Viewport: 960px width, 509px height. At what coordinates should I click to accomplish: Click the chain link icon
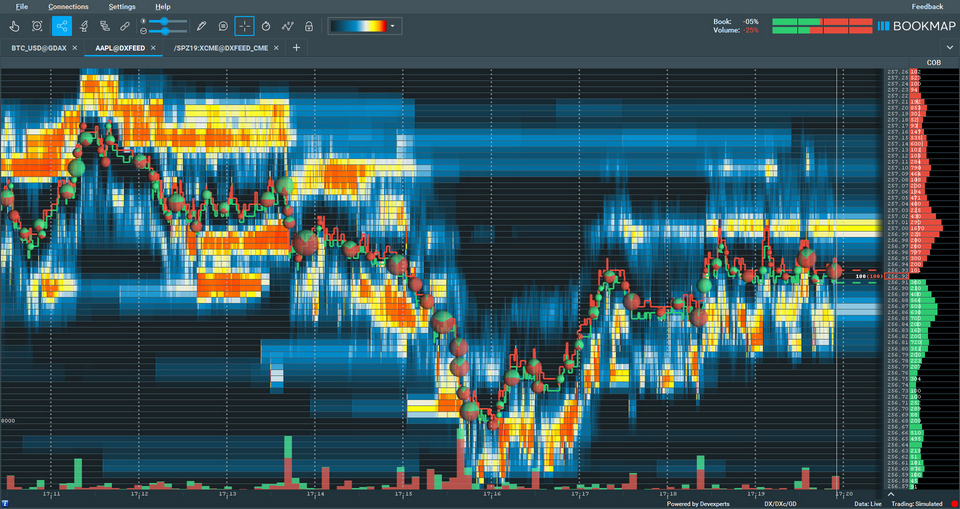click(124, 26)
